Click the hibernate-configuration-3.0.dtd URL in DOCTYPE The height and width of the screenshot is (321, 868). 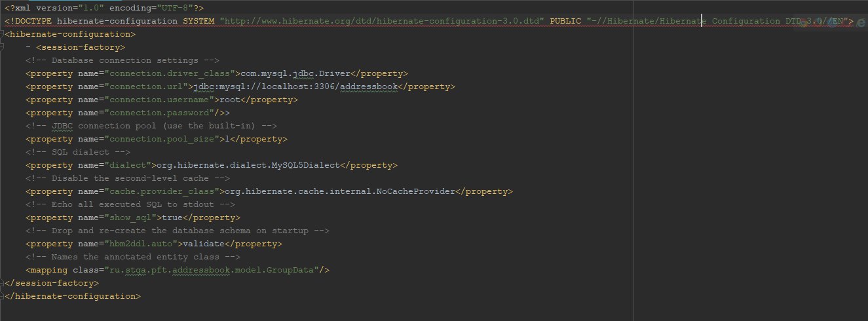[x=383, y=21]
